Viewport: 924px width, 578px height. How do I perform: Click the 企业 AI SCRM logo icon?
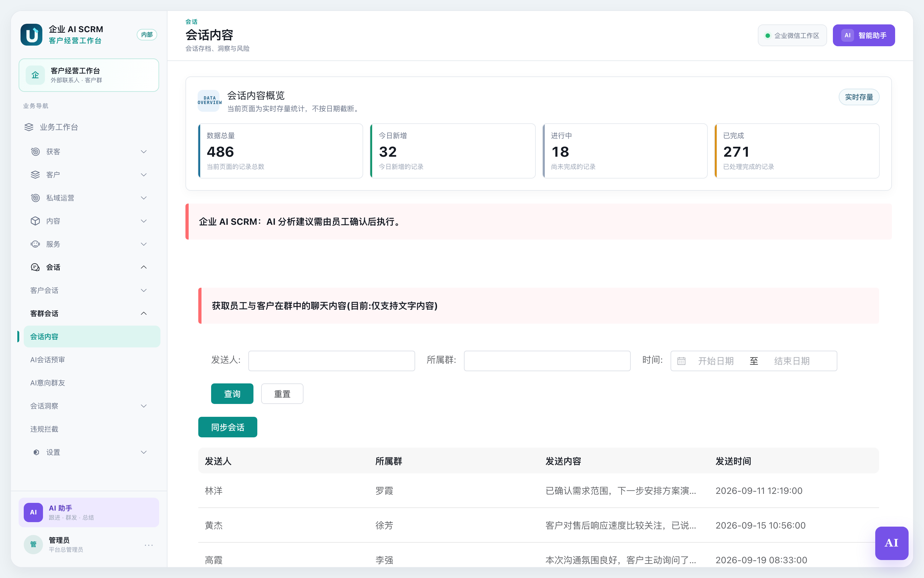click(31, 35)
